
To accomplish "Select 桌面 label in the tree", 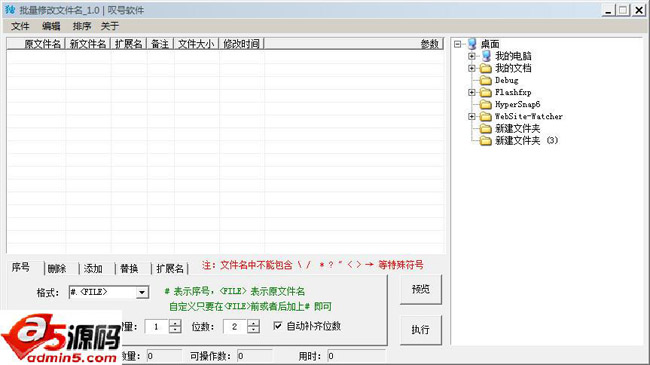I will pyautogui.click(x=490, y=44).
